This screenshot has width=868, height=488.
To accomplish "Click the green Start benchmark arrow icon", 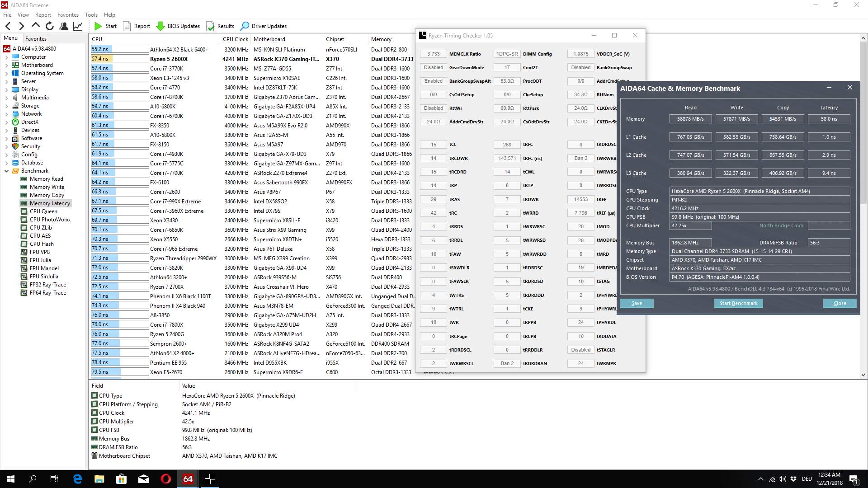I will (98, 26).
